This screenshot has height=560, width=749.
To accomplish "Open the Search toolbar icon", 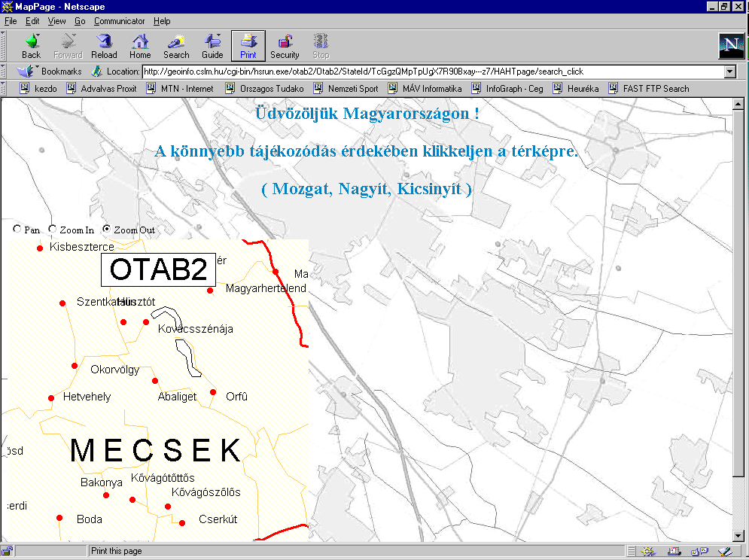I will coord(176,46).
